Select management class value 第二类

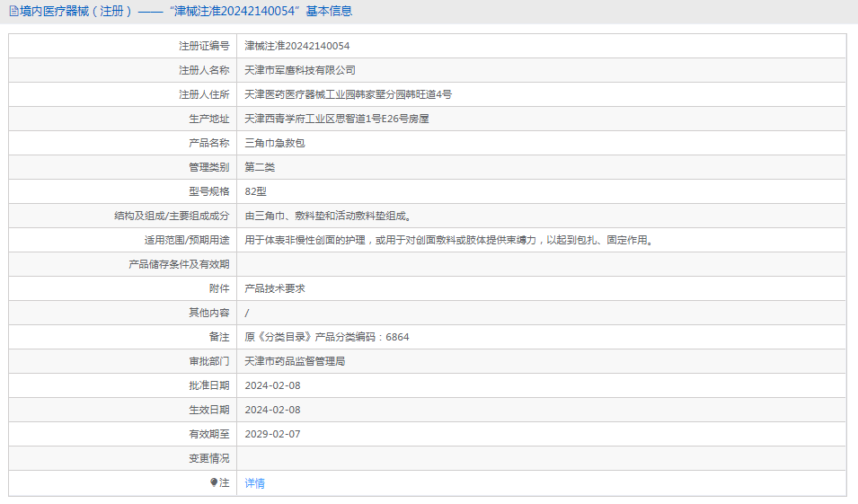tap(260, 167)
